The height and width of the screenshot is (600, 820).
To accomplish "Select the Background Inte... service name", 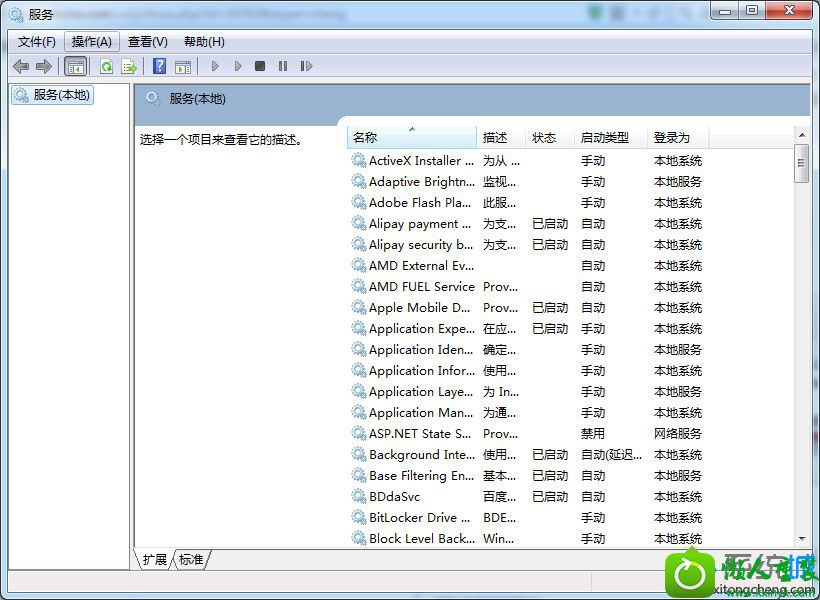I will point(422,455).
